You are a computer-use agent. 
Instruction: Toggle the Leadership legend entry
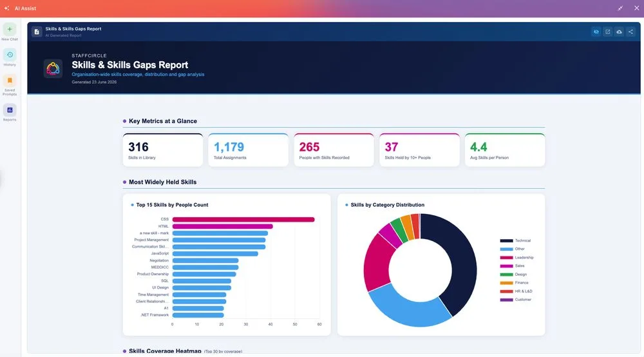coord(516,258)
